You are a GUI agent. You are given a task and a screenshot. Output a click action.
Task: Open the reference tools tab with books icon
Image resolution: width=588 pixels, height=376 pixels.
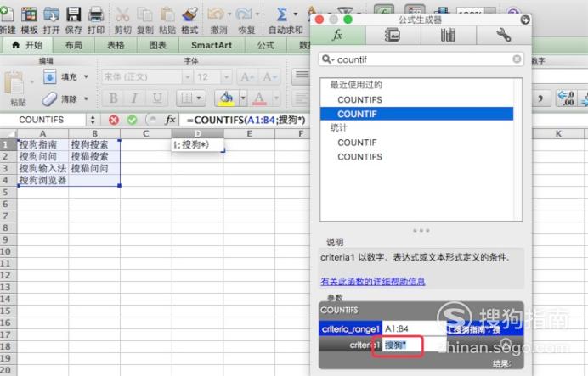click(448, 35)
